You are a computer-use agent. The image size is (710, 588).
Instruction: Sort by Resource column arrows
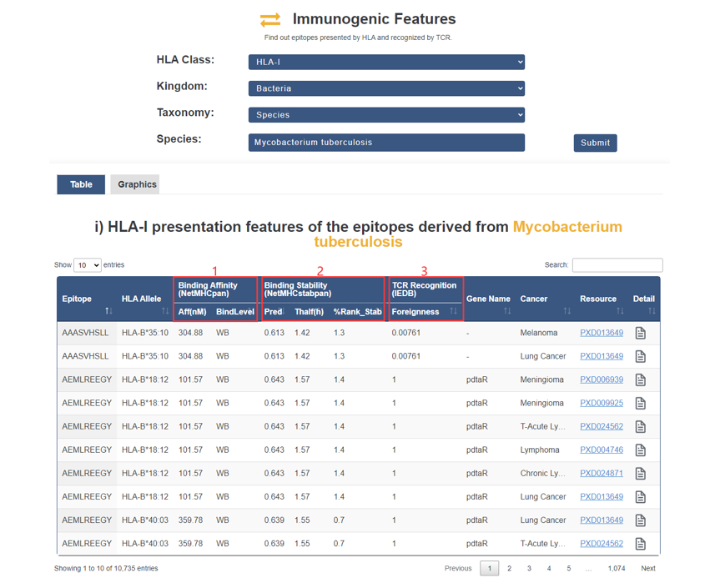click(620, 311)
